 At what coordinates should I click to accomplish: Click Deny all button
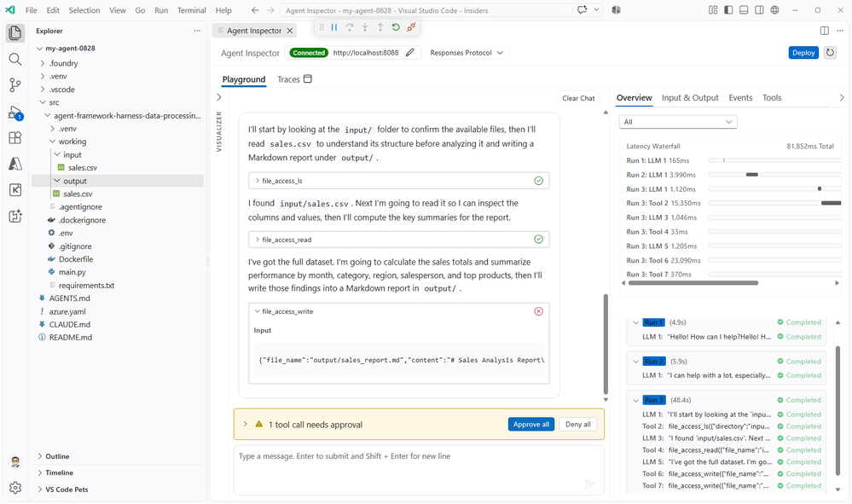coord(577,424)
